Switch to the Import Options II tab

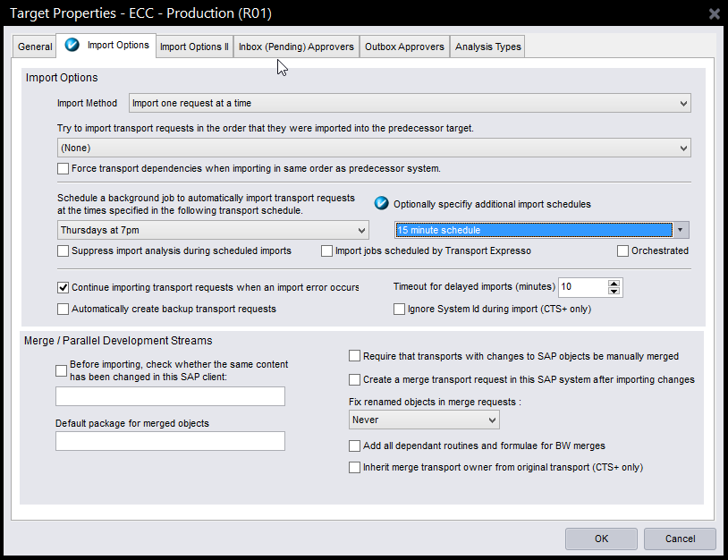pos(194,47)
